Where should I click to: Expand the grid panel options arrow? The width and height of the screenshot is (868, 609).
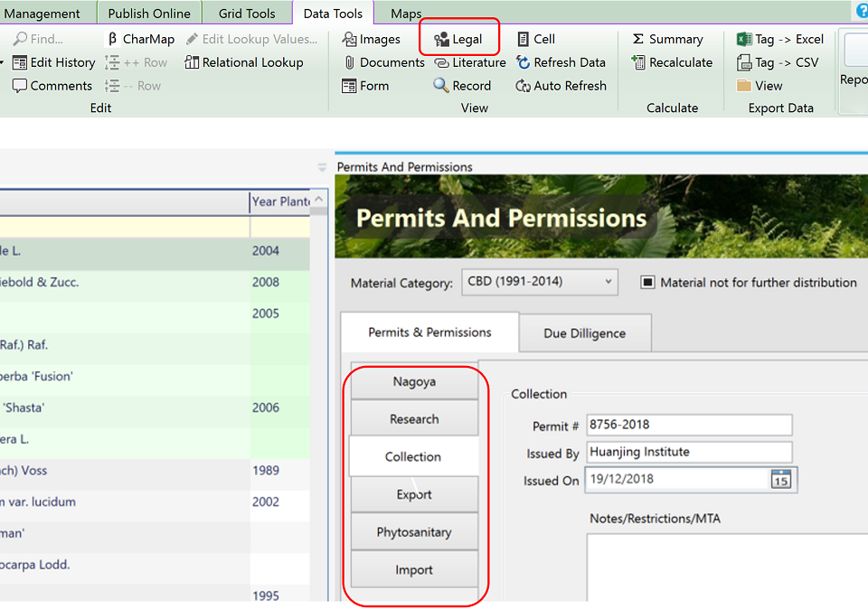click(x=322, y=167)
